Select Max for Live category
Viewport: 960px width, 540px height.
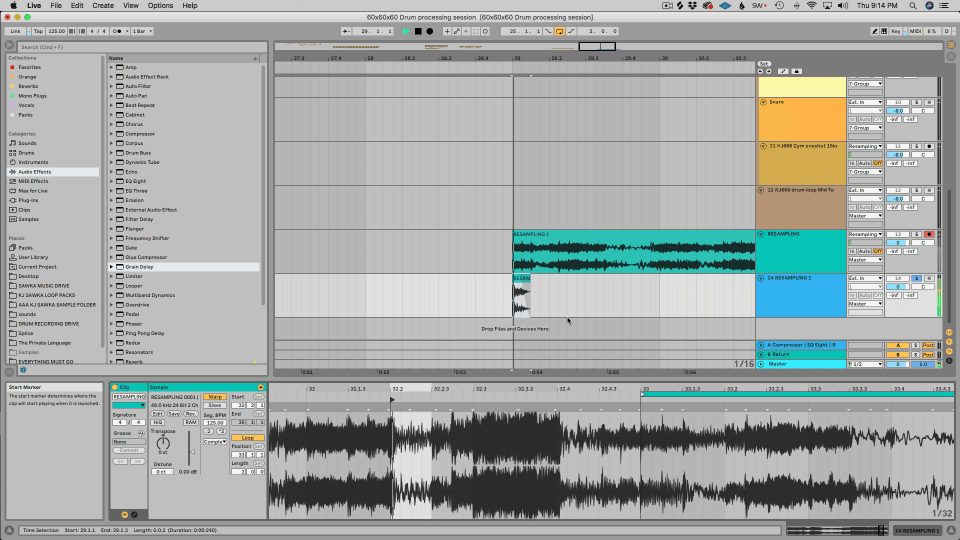click(32, 191)
